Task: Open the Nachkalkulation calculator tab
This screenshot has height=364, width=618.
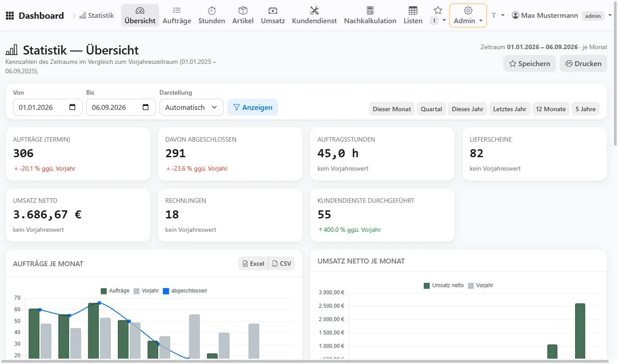Action: pyautogui.click(x=370, y=16)
